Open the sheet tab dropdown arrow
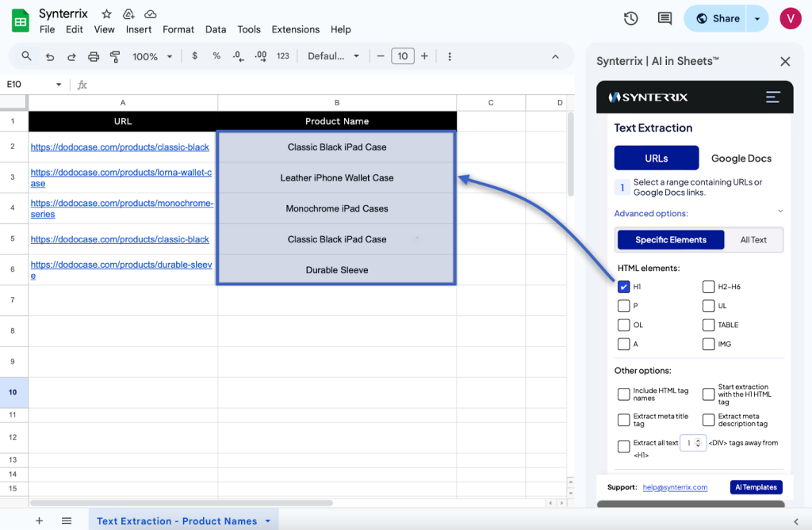Image resolution: width=812 pixels, height=530 pixels. click(x=268, y=521)
